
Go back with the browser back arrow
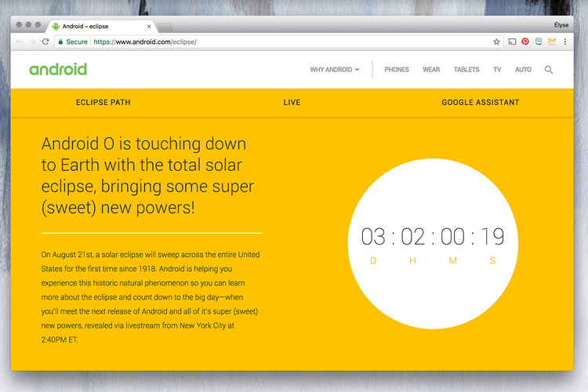pos(19,42)
